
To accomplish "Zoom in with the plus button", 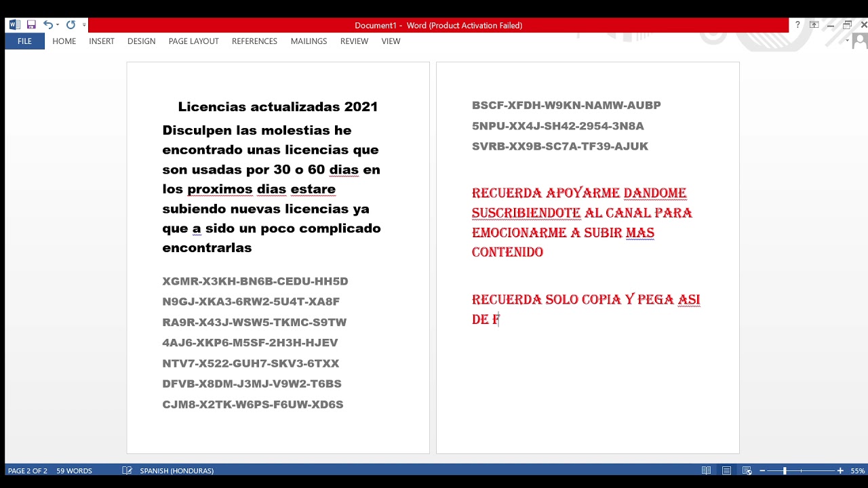I will pyautogui.click(x=840, y=470).
